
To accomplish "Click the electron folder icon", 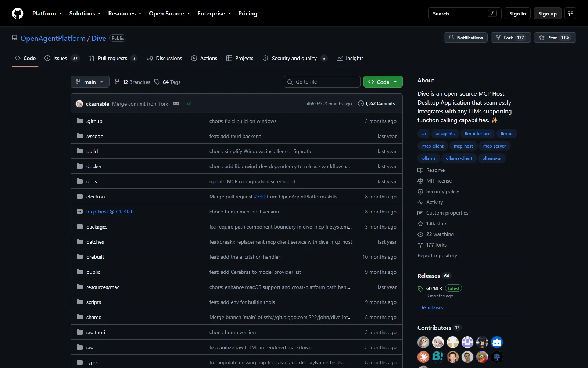I will coord(80,197).
